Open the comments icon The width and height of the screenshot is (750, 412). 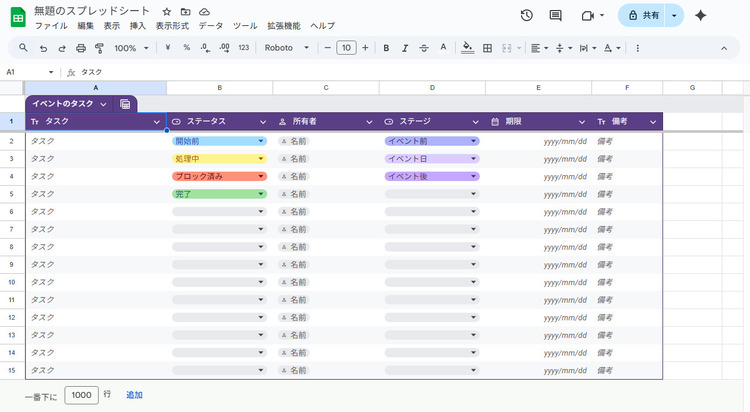555,15
